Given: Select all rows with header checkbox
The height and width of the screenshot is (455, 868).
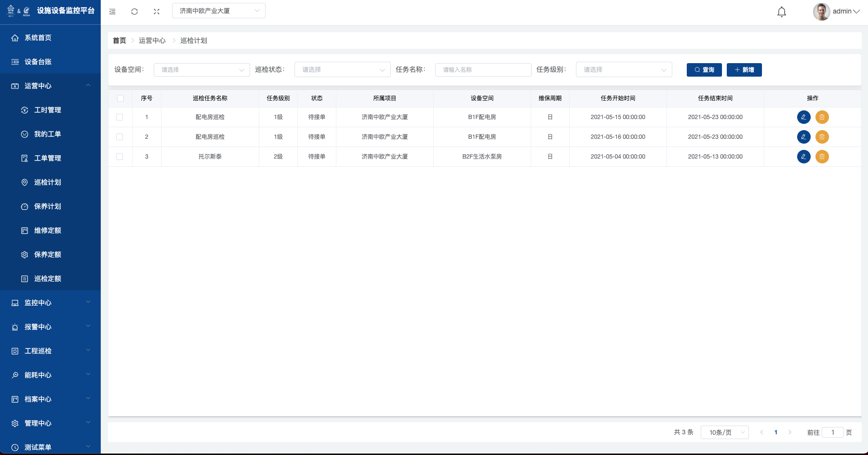Looking at the screenshot, I should click(120, 98).
